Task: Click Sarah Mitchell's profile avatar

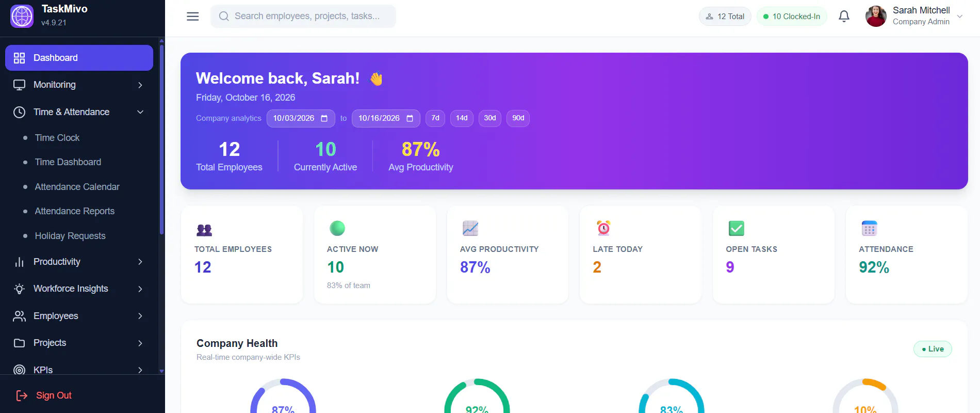Action: coord(876,17)
